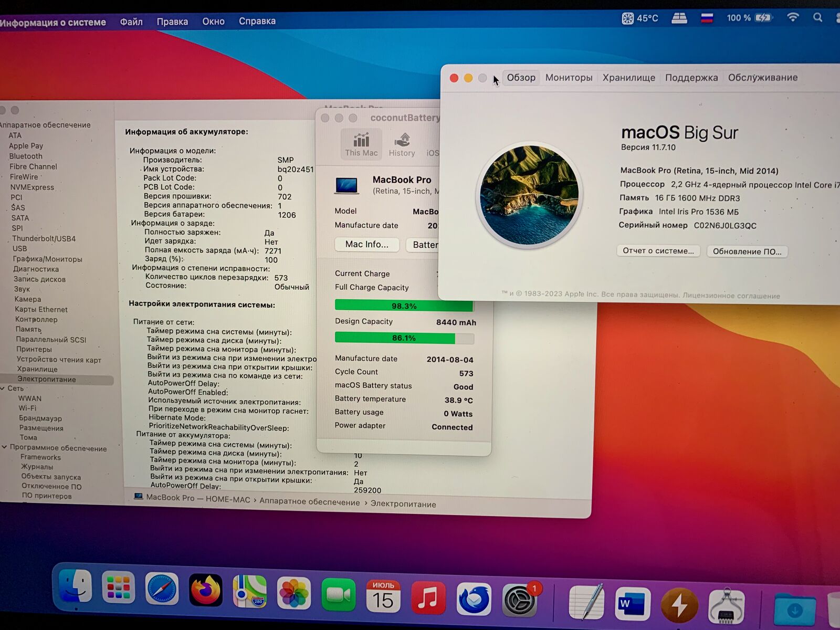Select Bluetooth in hardware sidebar
The height and width of the screenshot is (630, 840).
[x=26, y=156]
